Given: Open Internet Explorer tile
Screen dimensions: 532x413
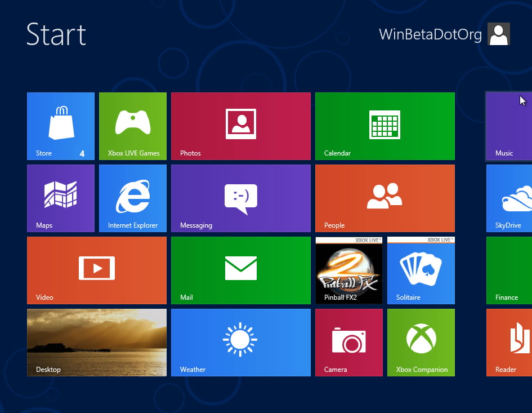Looking at the screenshot, I should click(x=133, y=198).
